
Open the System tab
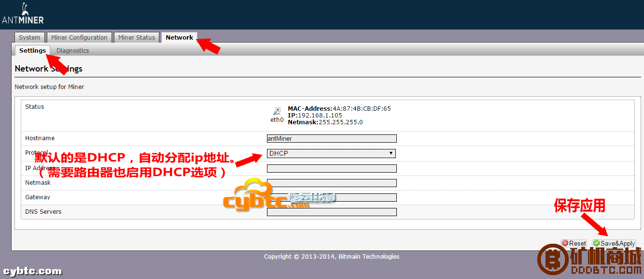point(29,38)
